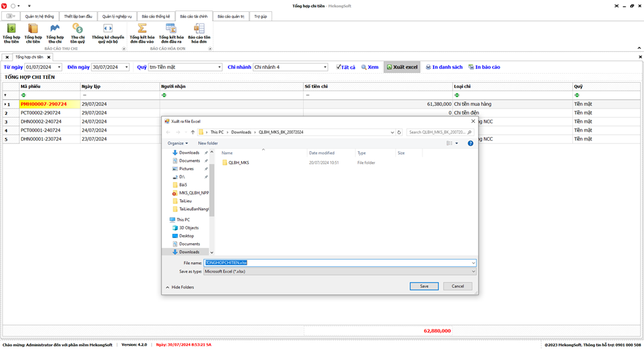Select Desktop in navigation pane

186,236
